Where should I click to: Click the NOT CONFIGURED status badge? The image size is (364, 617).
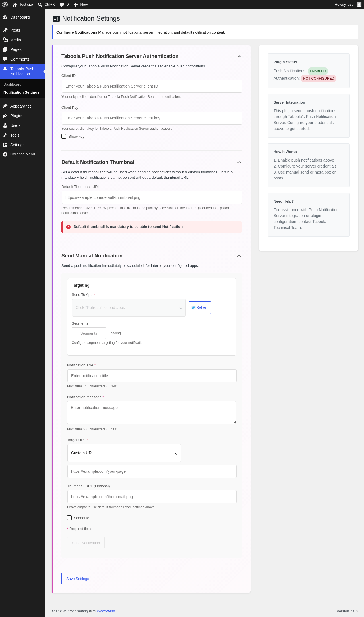pos(318,79)
